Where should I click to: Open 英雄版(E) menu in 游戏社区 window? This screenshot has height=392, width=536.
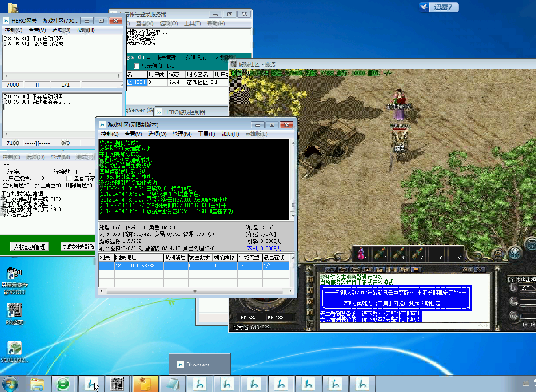coord(256,134)
